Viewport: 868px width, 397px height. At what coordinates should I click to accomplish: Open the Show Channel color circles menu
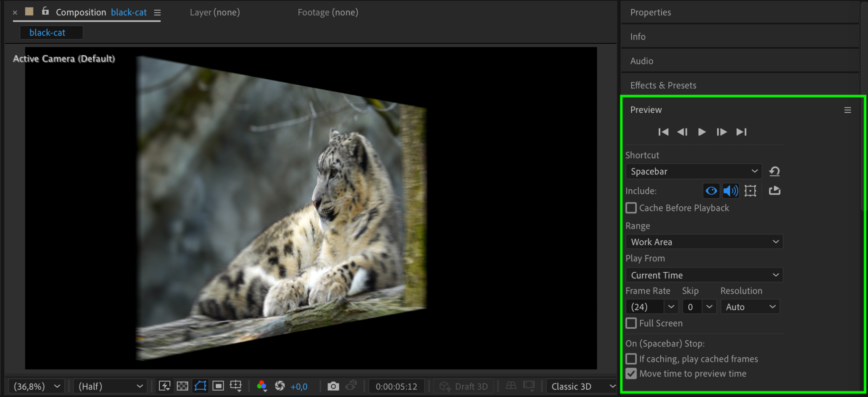point(262,386)
